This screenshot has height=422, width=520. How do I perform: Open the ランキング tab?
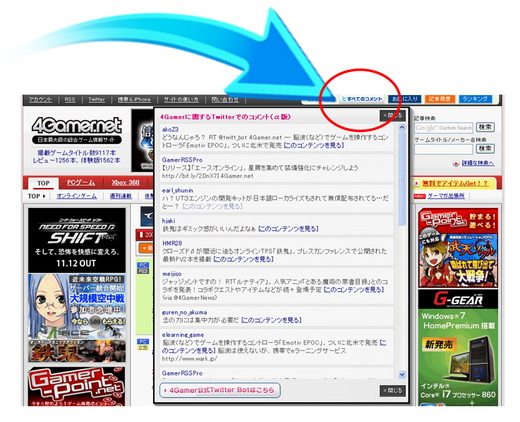point(475,99)
